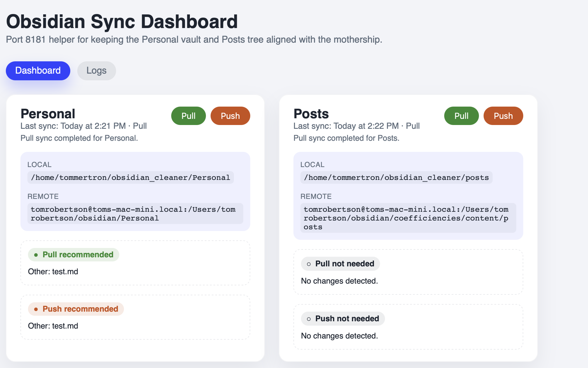Screen dimensions: 588x368
Task: Click the Posts card heading
Action: (x=311, y=114)
